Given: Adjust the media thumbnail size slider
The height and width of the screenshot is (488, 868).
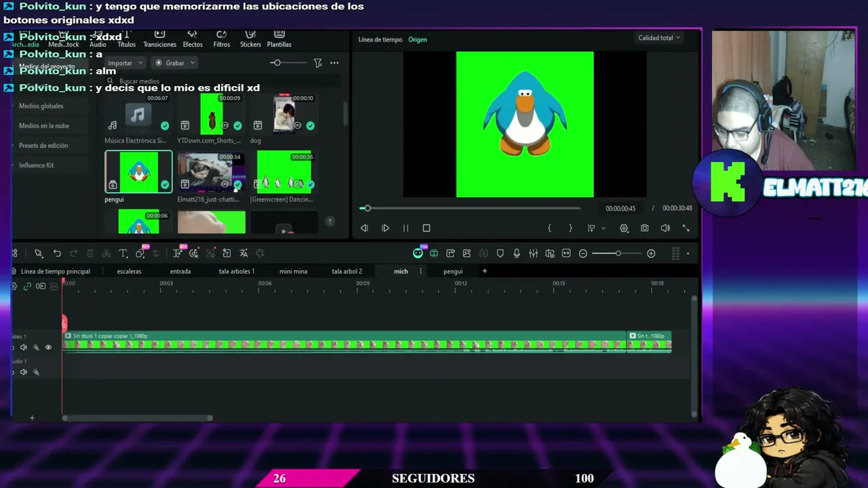Looking at the screenshot, I should [288, 63].
